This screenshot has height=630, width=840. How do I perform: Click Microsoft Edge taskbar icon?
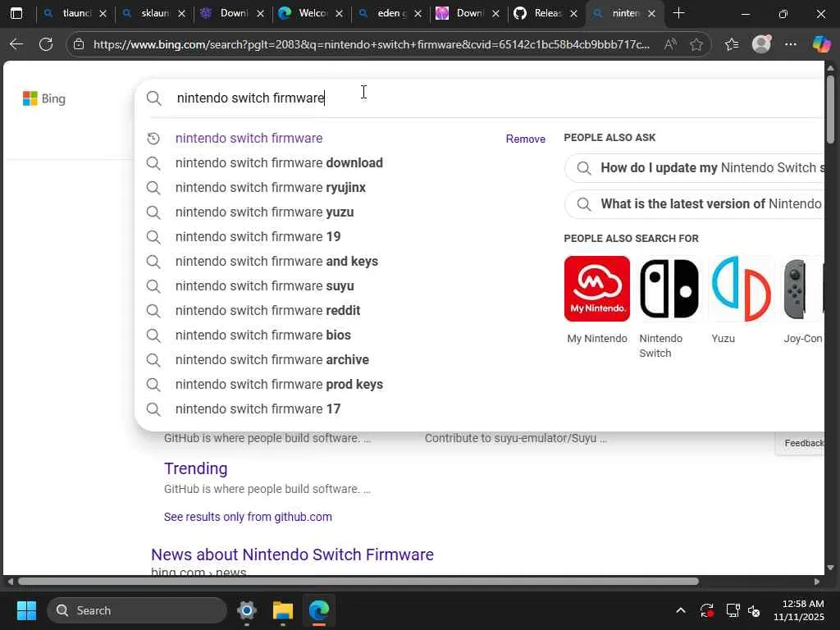point(319,610)
